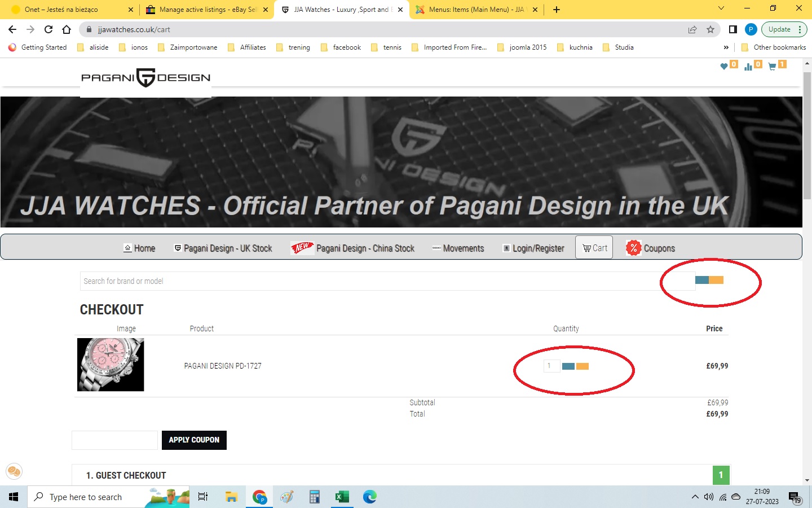Expand the hidden bookmarks chevron
The width and height of the screenshot is (812, 508).
(726, 47)
